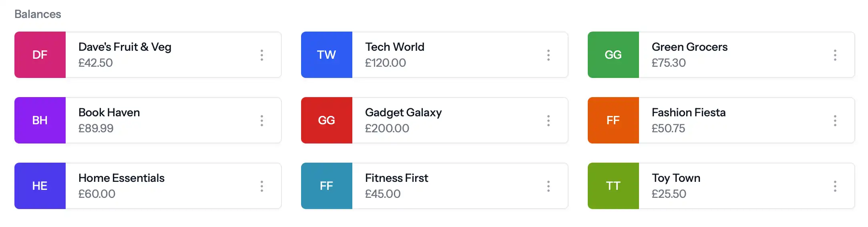
Task: Click the Toy Town merchant name
Action: (676, 178)
